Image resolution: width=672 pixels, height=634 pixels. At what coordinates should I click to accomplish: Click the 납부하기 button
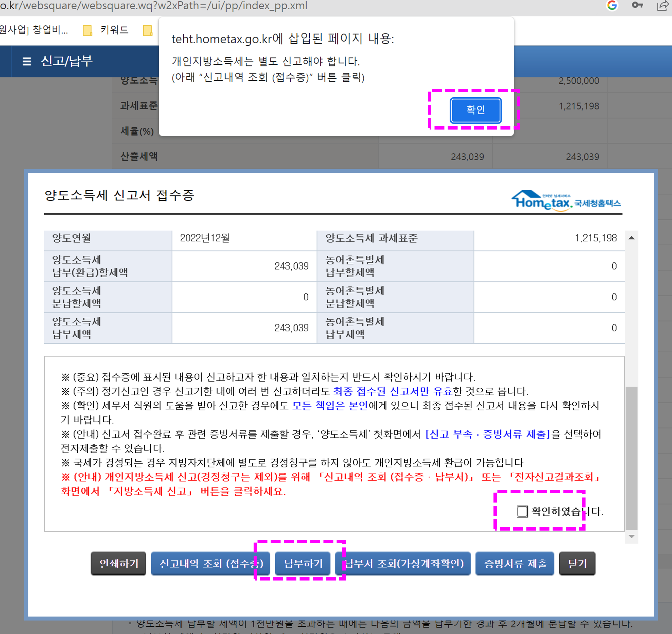click(303, 563)
